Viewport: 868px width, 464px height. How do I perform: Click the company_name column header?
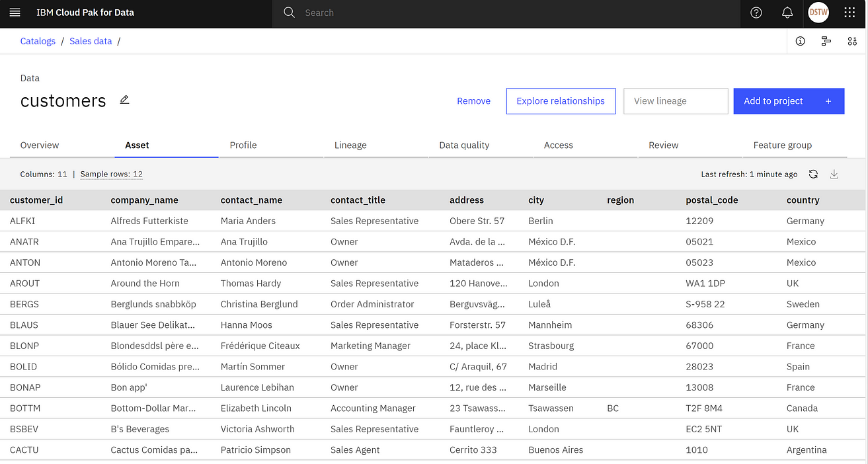point(144,200)
